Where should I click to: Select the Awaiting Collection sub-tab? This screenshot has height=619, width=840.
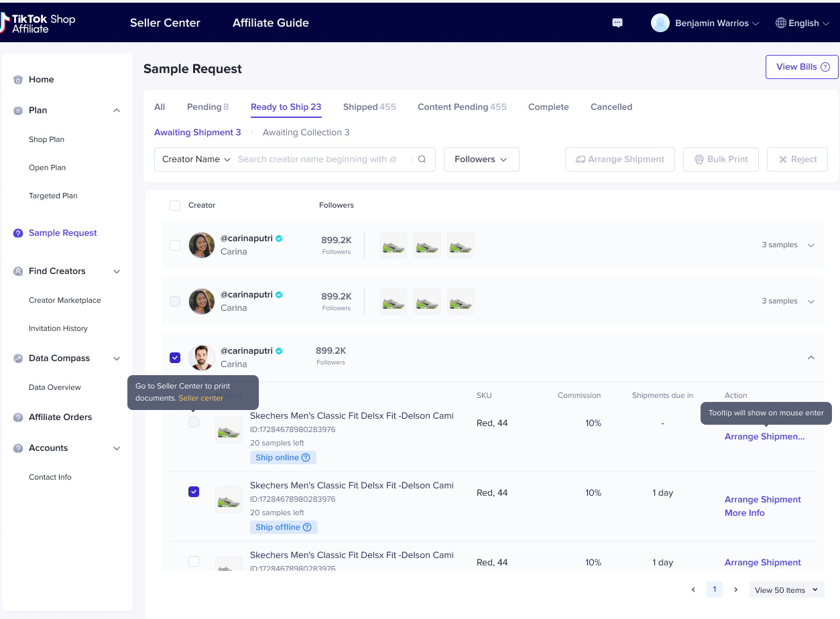point(306,133)
